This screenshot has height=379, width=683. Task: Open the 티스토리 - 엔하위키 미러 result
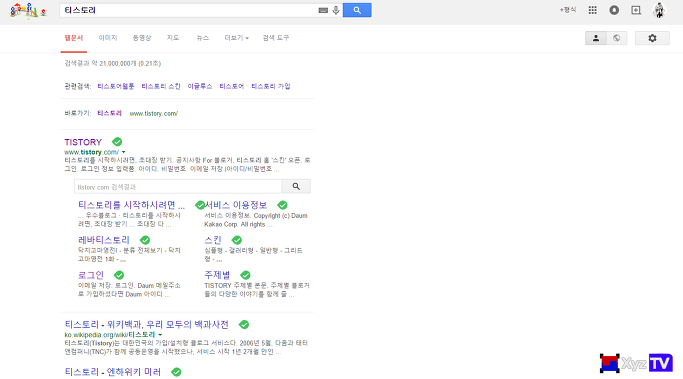[113, 372]
